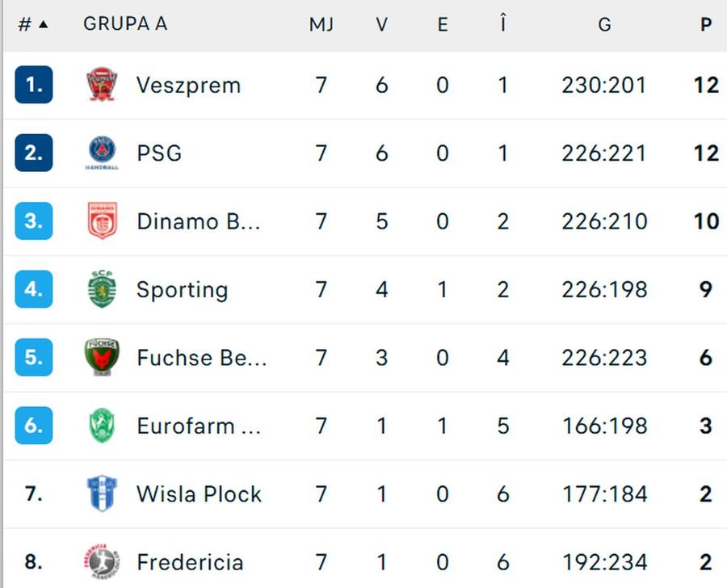Open the Wisla Plock blue shield logo
727x588 pixels.
[102, 493]
